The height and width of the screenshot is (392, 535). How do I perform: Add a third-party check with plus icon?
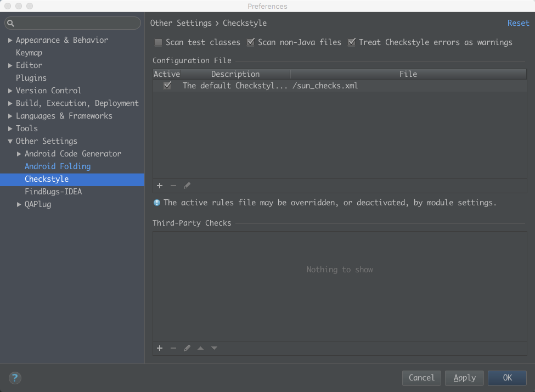click(160, 348)
